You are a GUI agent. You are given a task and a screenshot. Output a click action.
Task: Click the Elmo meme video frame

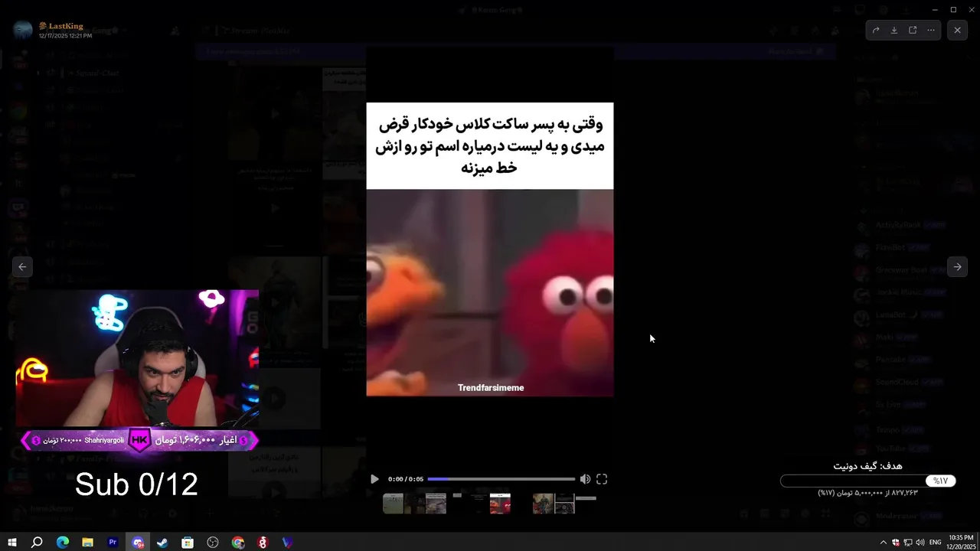click(490, 249)
